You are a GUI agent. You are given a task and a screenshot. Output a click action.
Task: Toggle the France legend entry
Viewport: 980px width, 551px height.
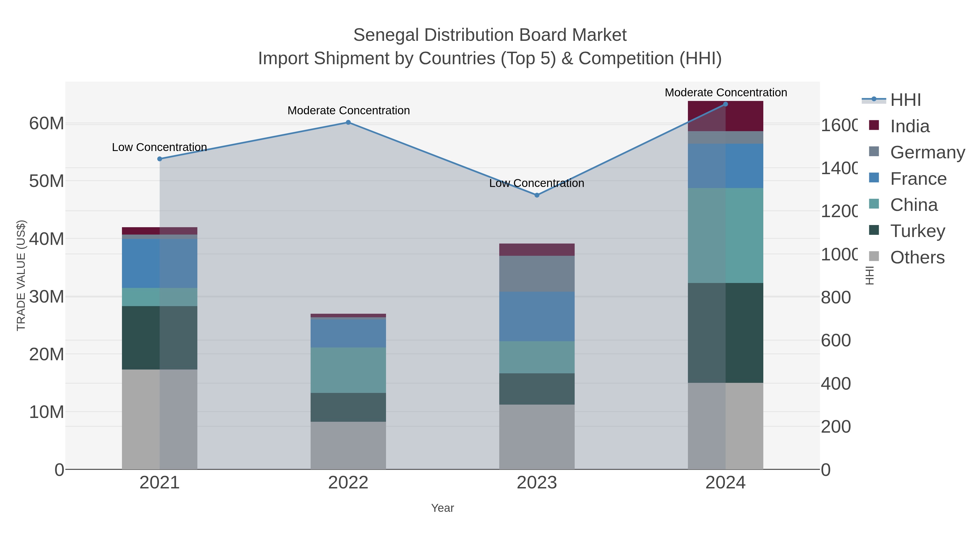pyautogui.click(x=908, y=179)
